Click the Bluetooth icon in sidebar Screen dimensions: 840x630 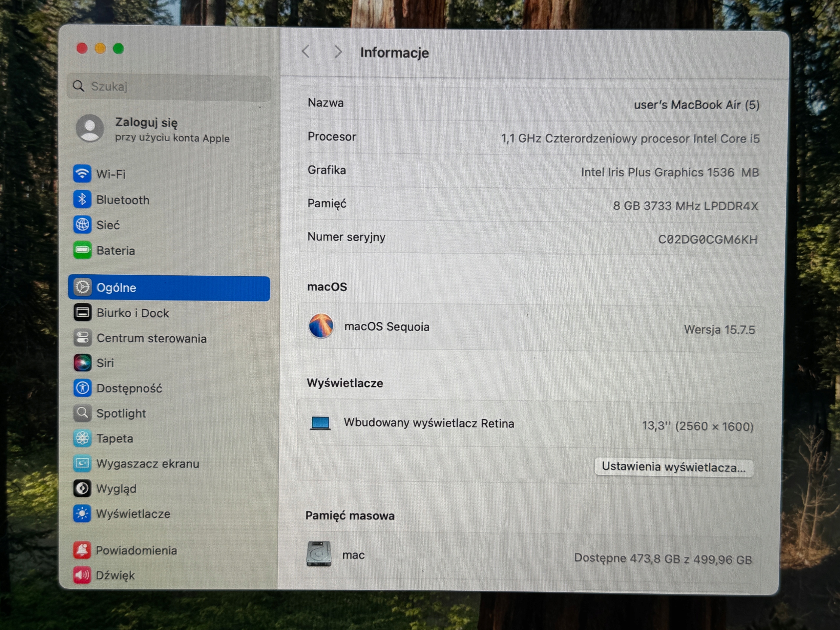point(82,199)
